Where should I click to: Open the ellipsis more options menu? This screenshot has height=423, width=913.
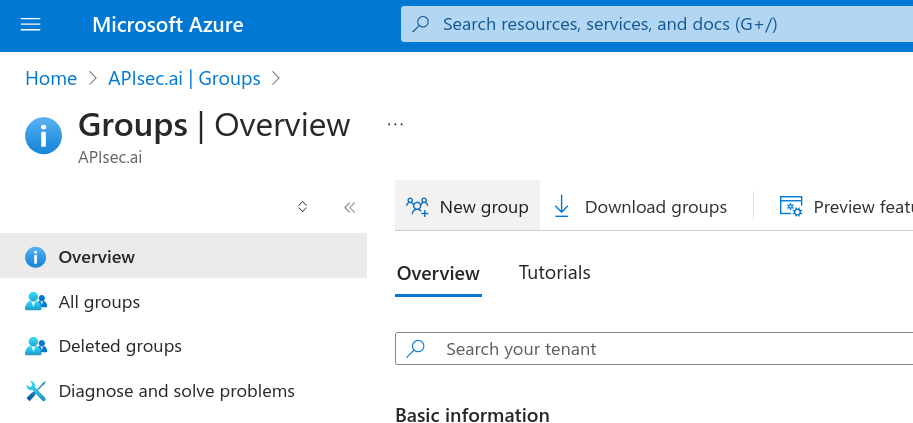tap(395, 124)
